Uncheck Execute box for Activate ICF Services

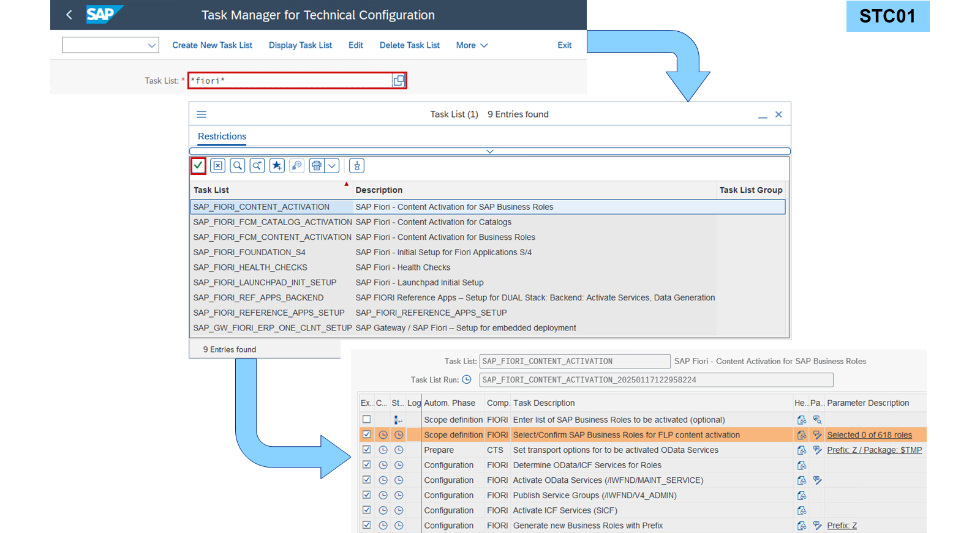[x=366, y=510]
